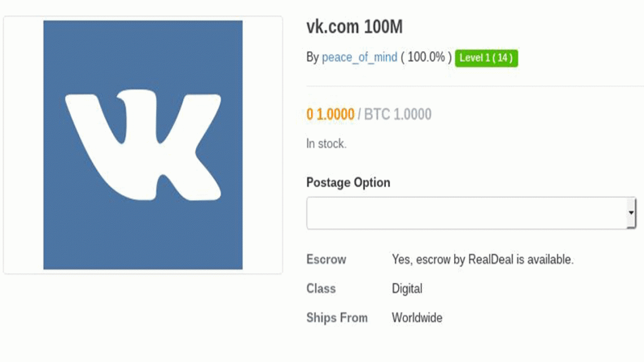The image size is (644, 362).
Task: Click the white VK letters in logo
Action: coord(143,145)
